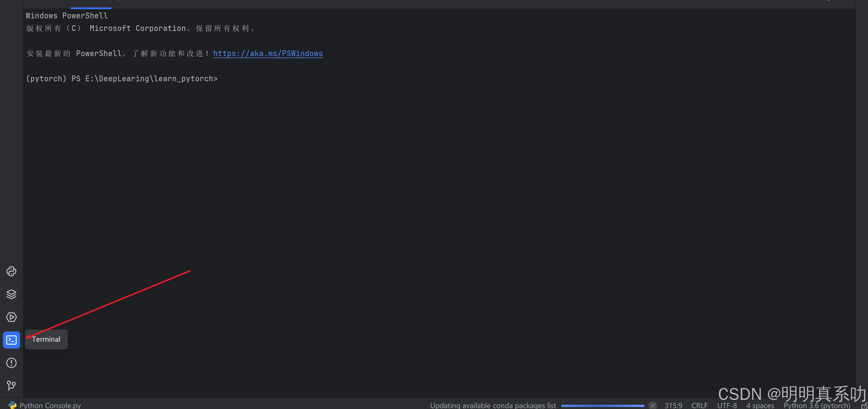Click the Python Console.py file breadcrumb
This screenshot has width=868, height=409.
(x=50, y=405)
